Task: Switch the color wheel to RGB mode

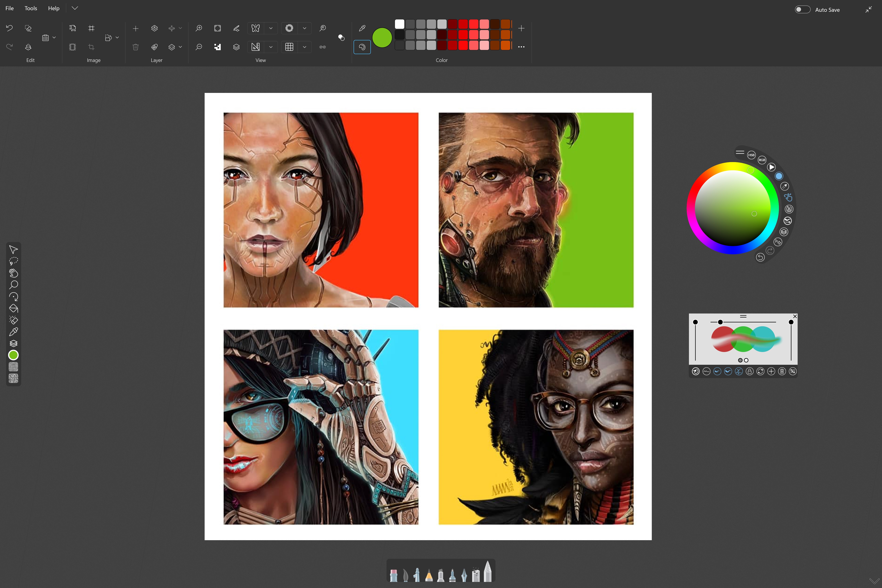Action: 762,160
